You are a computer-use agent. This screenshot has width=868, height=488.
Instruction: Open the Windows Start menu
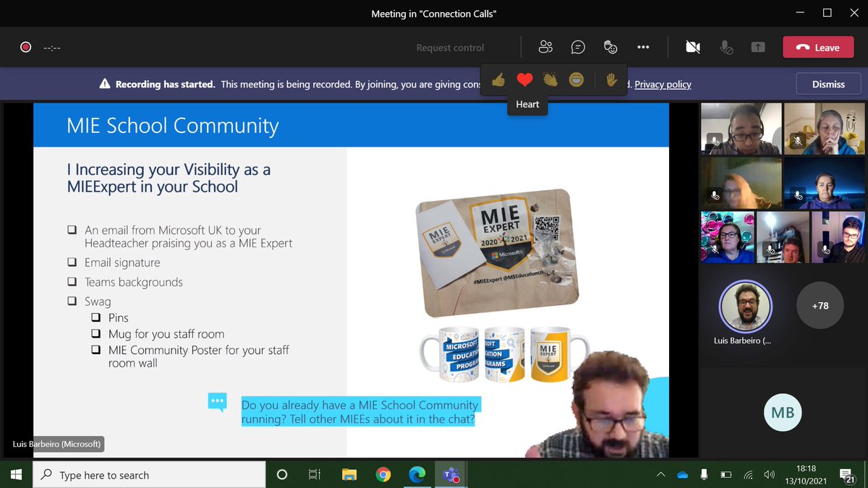(x=17, y=475)
